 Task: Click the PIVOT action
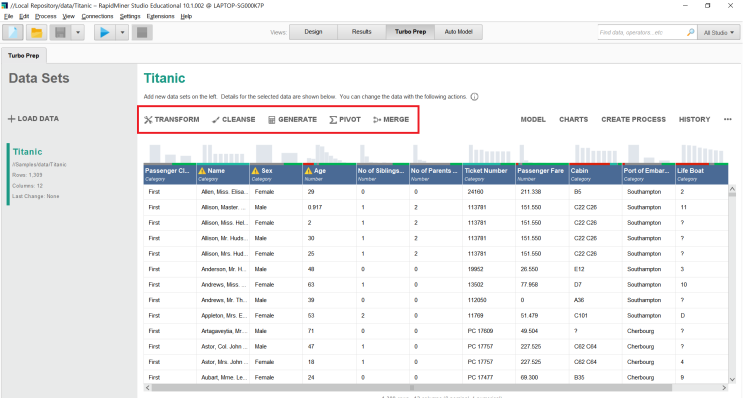coord(345,119)
